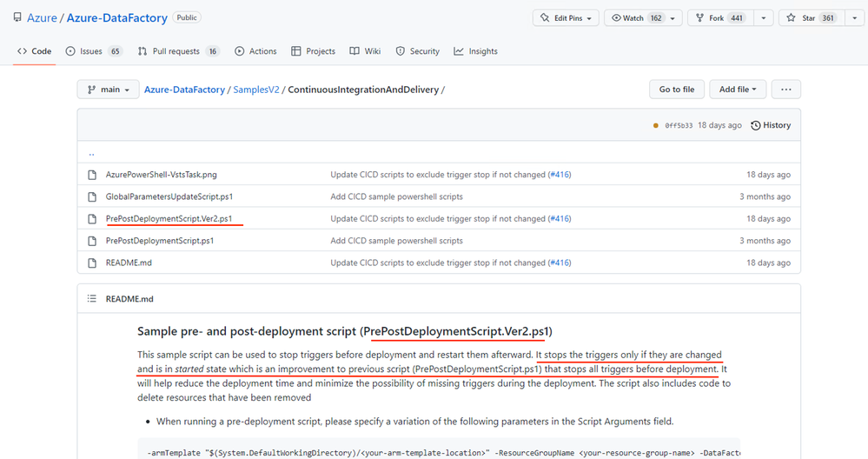Open the main branch selector dropdown

click(x=108, y=90)
